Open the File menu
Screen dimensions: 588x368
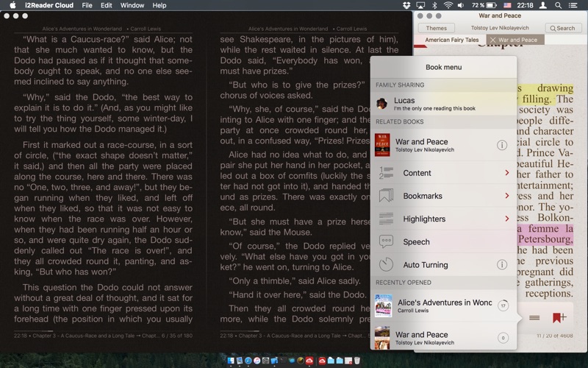(x=87, y=5)
